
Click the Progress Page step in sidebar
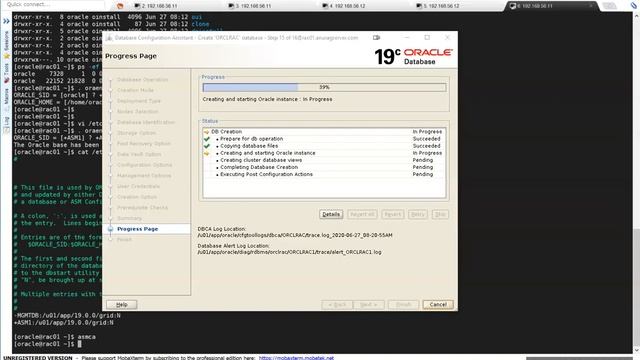(x=138, y=229)
